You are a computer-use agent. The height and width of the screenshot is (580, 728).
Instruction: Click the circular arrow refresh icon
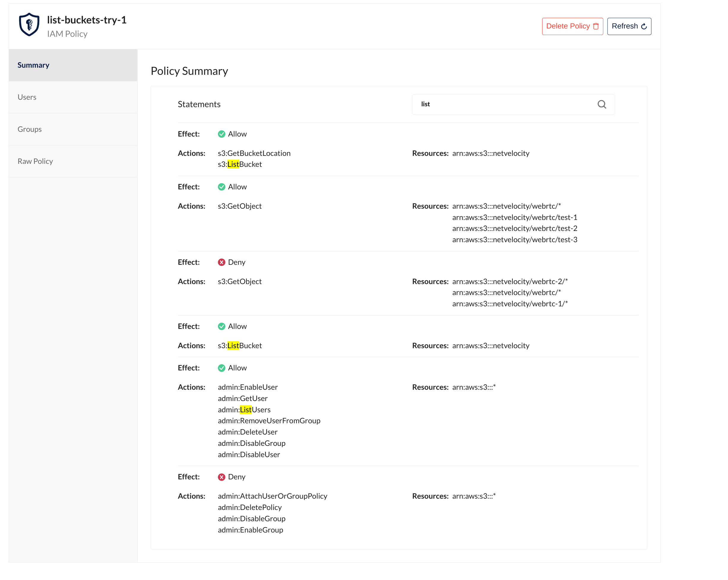(644, 26)
